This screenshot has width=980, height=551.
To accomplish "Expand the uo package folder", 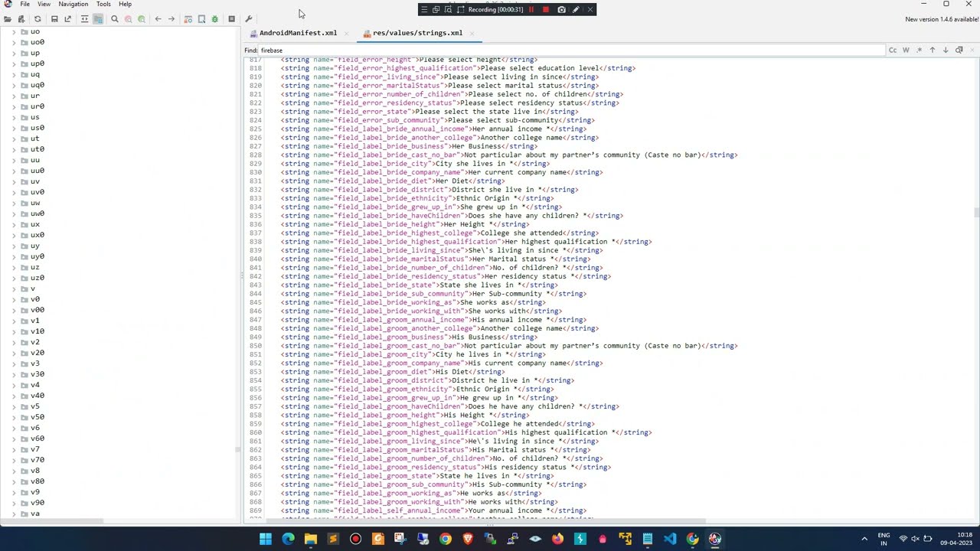I will 14,32.
